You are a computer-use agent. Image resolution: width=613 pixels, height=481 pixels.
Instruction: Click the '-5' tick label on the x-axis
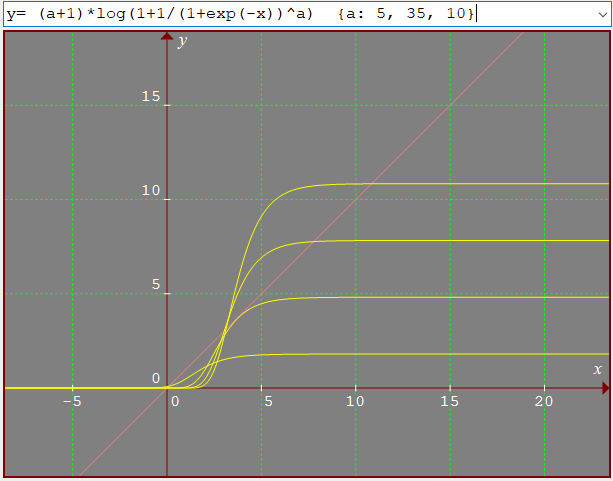click(72, 402)
